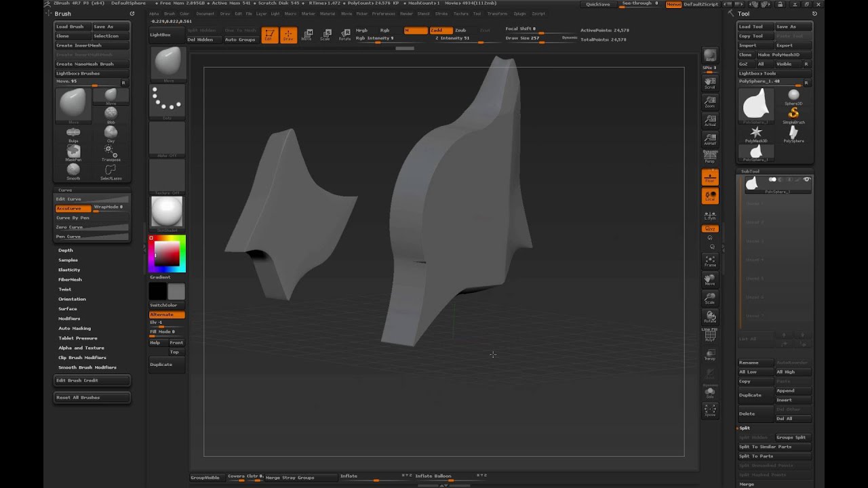Toggle L.Sym option
Viewport: 868px width, 488px height.
tap(710, 216)
